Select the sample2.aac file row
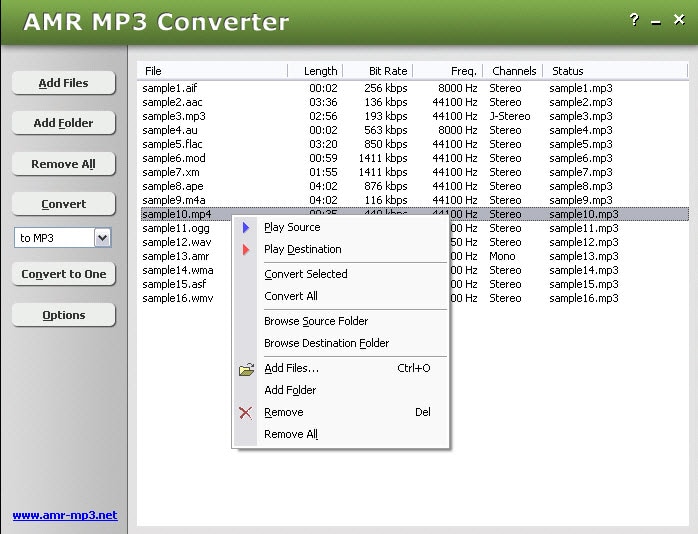This screenshot has width=698, height=534. 414,102
